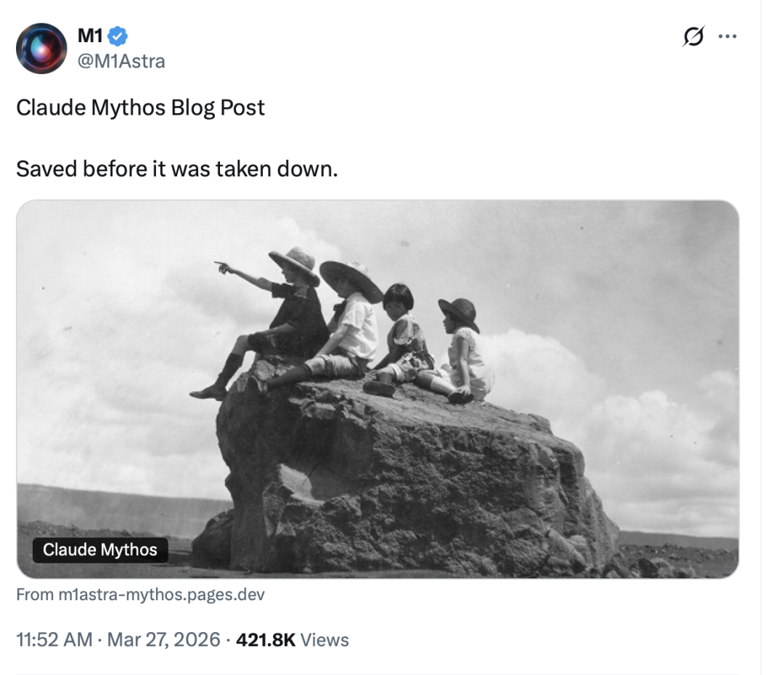The width and height of the screenshot is (784, 675).
Task: Open the @M1Astra handle link
Action: (121, 62)
